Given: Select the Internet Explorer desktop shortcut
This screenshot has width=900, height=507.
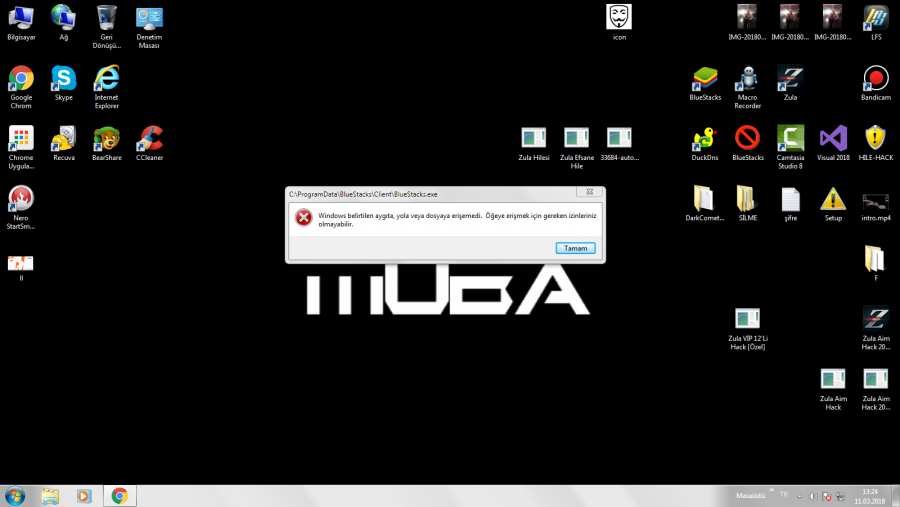Looking at the screenshot, I should pyautogui.click(x=107, y=87).
